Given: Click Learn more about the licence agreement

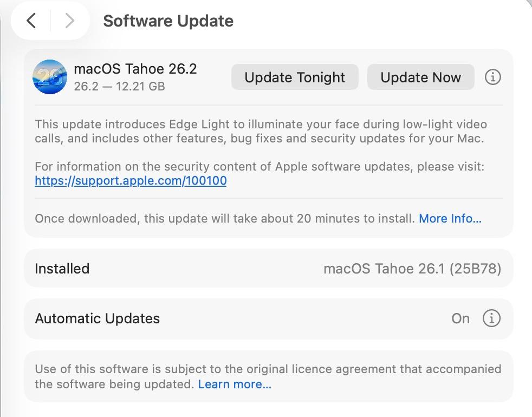Looking at the screenshot, I should pos(235,384).
